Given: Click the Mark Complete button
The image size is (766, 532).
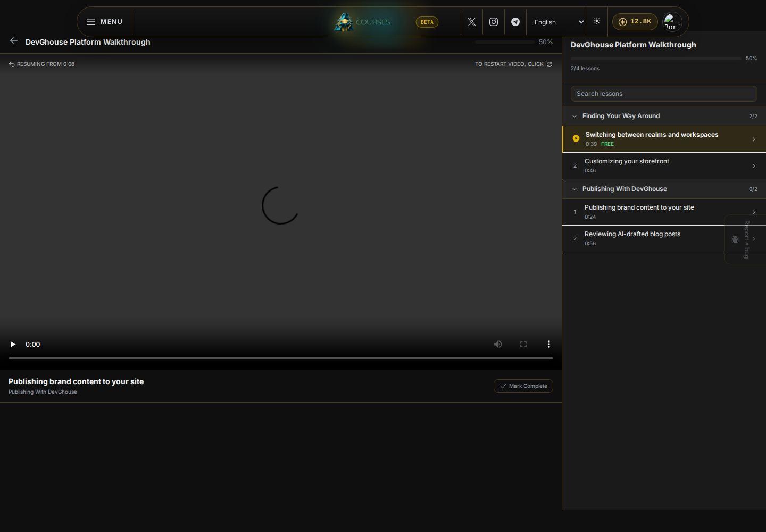Looking at the screenshot, I should [x=523, y=386].
